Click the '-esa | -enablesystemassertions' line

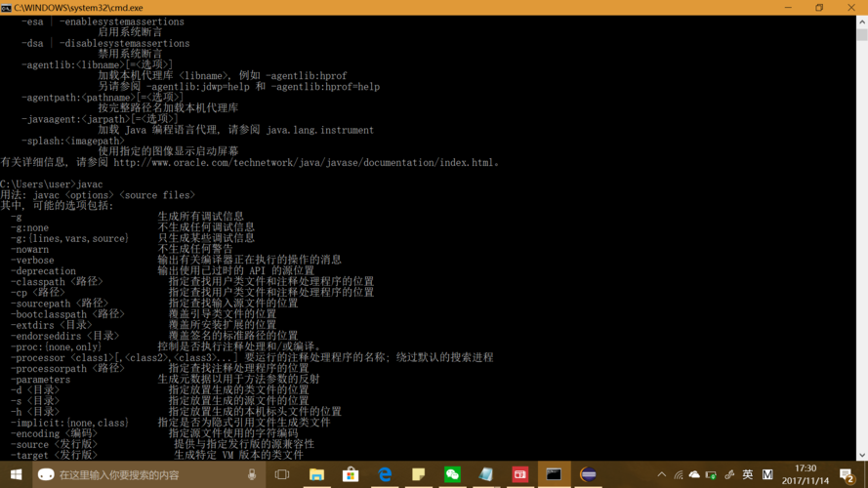pyautogui.click(x=103, y=21)
